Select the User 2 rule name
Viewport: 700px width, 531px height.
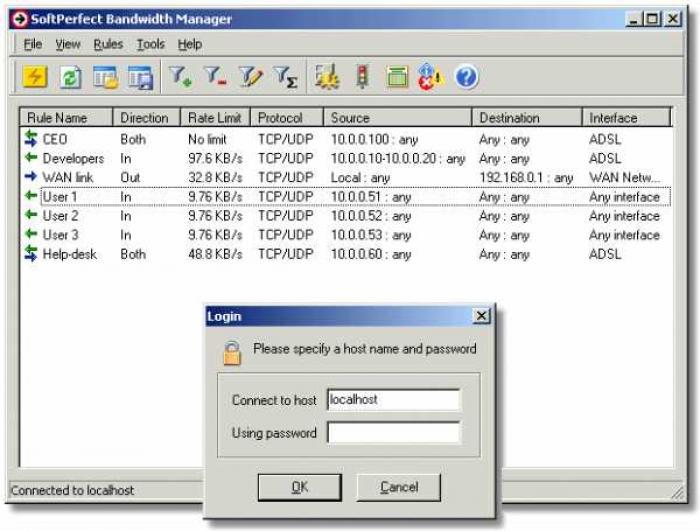point(60,216)
